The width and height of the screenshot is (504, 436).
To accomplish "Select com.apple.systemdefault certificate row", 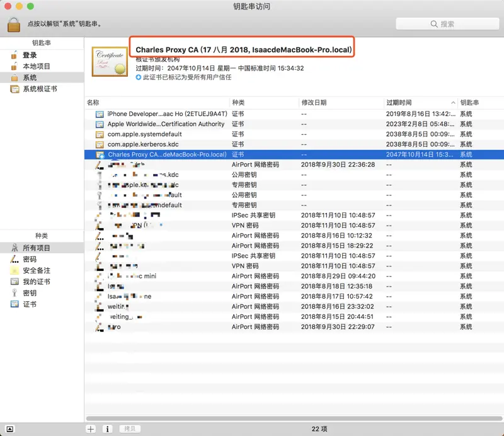I will click(294, 134).
